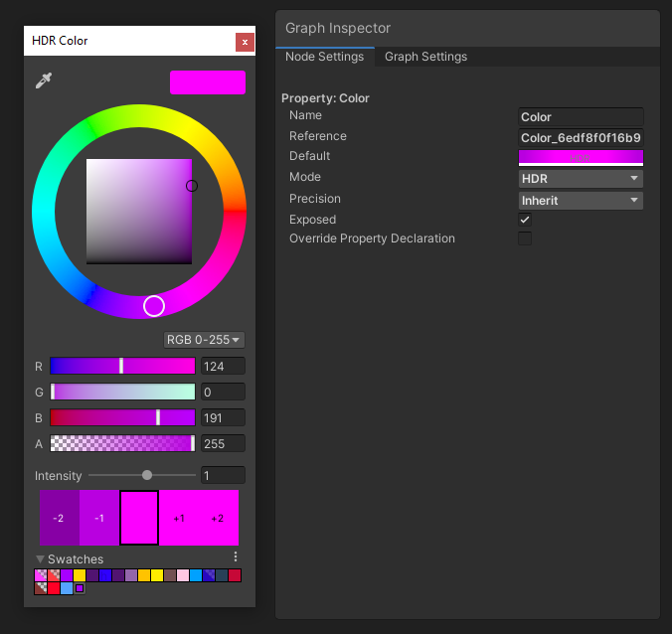Click the saturation-brightness square handle
This screenshot has width=672, height=634.
coord(192,186)
